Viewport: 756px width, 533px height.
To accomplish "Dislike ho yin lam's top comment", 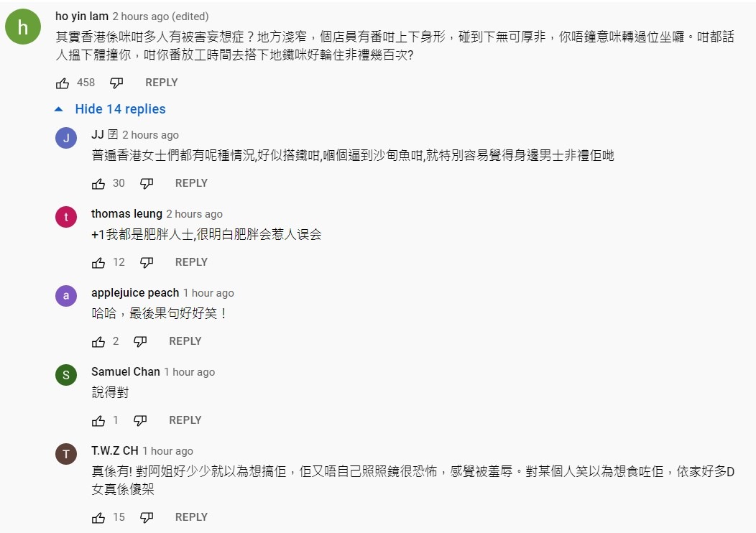I will pyautogui.click(x=116, y=83).
